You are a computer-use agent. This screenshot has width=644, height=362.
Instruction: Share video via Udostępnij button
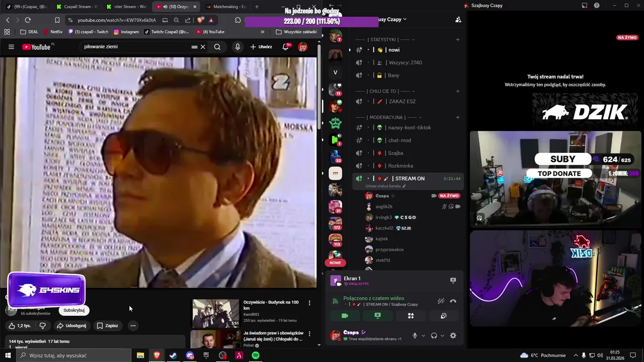[71, 326]
